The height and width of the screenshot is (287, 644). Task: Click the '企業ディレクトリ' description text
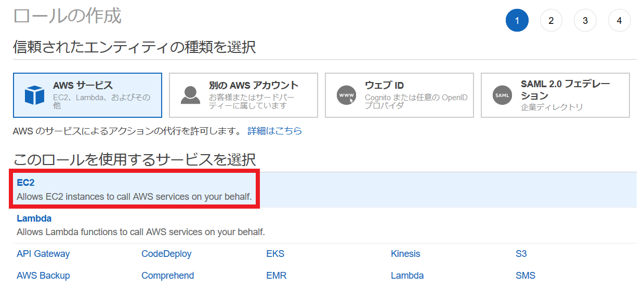click(552, 107)
